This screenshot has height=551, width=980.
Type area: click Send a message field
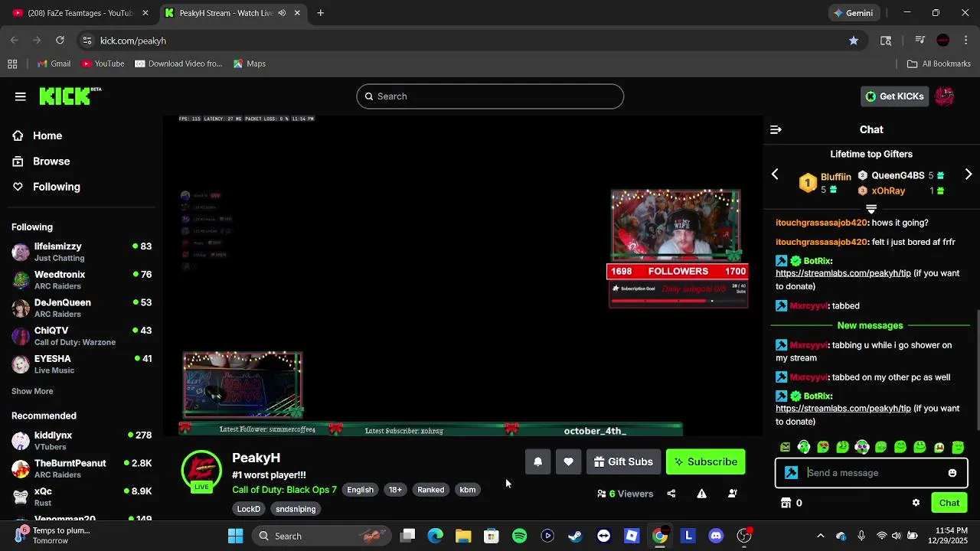tap(871, 473)
